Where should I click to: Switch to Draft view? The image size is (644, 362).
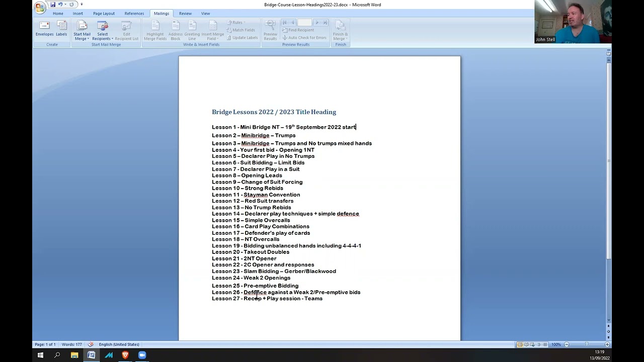545,344
